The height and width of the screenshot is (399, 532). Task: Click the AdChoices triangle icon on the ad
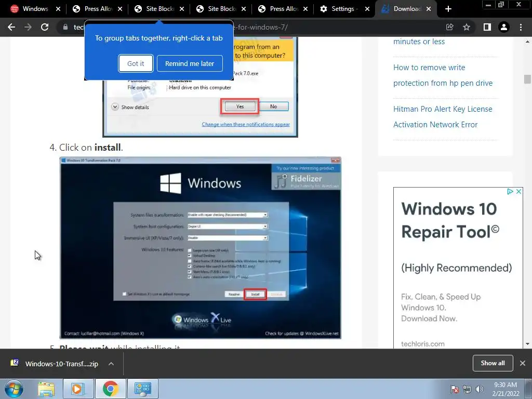click(x=510, y=191)
